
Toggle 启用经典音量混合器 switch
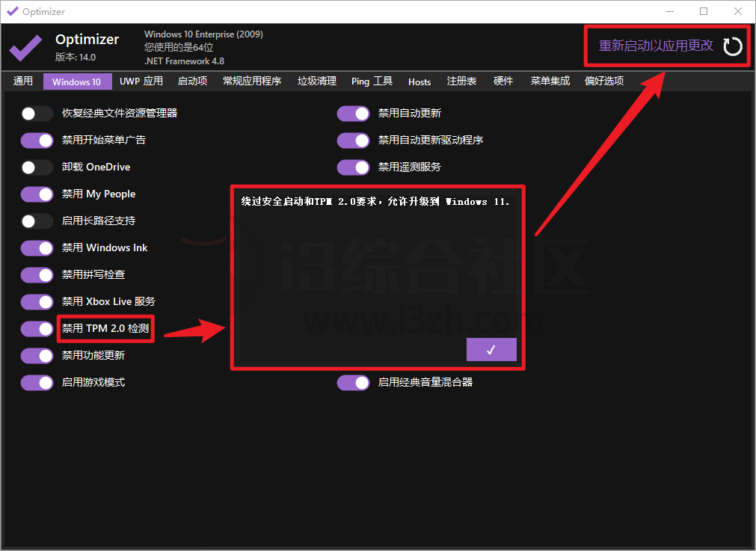tap(353, 383)
